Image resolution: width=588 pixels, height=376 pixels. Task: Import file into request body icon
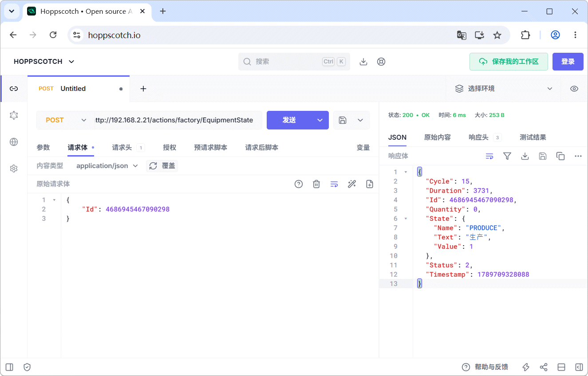coord(370,184)
